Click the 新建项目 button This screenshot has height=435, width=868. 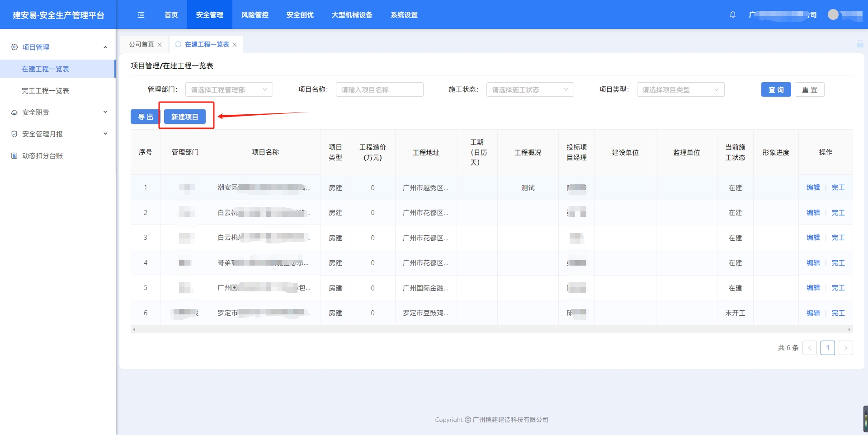(x=184, y=117)
